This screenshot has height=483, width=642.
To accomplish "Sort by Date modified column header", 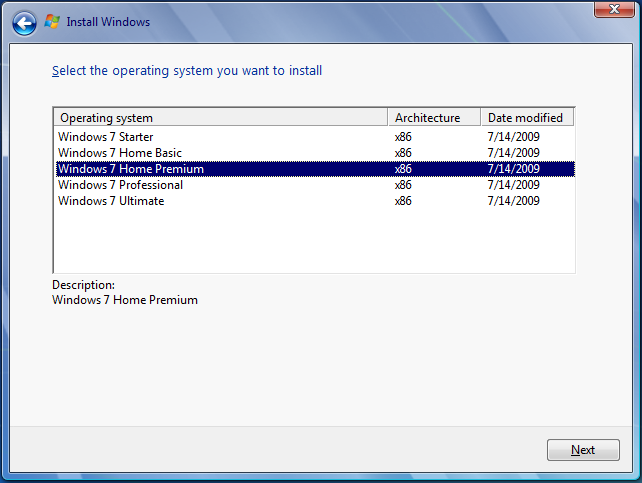I will point(527,117).
